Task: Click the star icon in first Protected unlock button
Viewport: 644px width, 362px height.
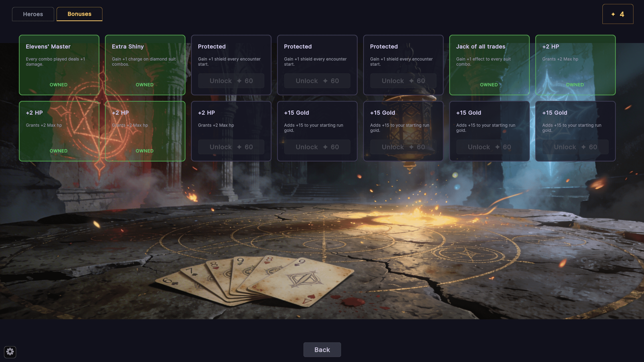Action: click(x=239, y=81)
